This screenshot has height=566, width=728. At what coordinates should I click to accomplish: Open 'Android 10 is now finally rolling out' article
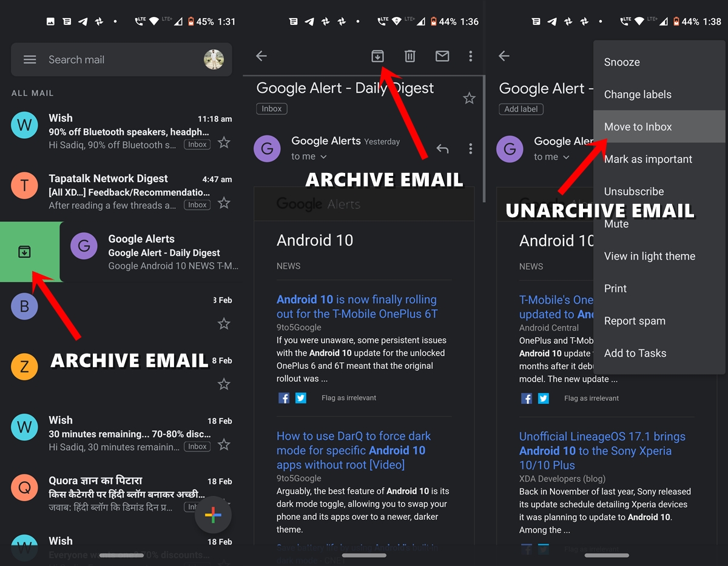click(357, 306)
